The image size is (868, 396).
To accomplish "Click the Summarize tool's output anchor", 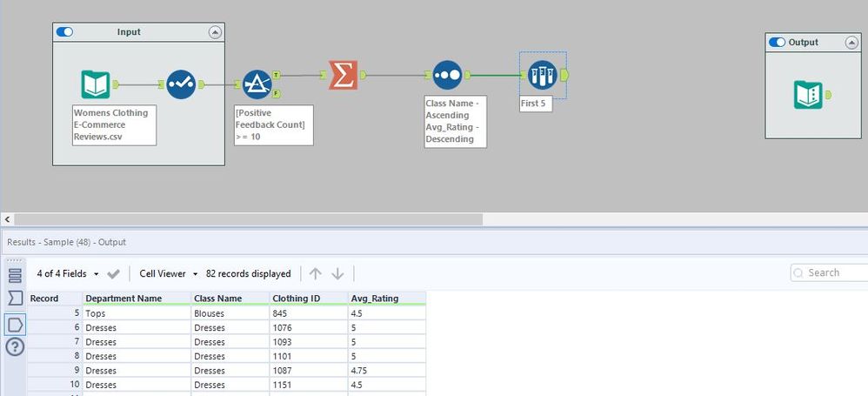I will (364, 75).
